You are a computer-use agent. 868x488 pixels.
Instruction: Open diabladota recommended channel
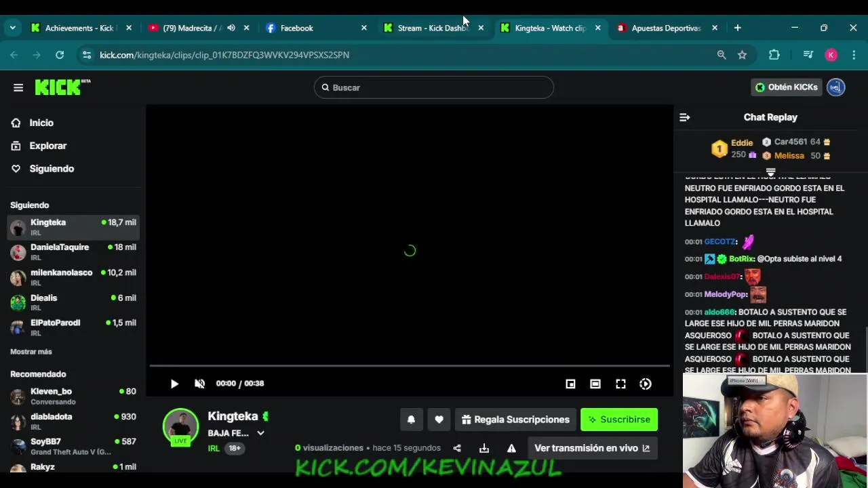[73, 422]
